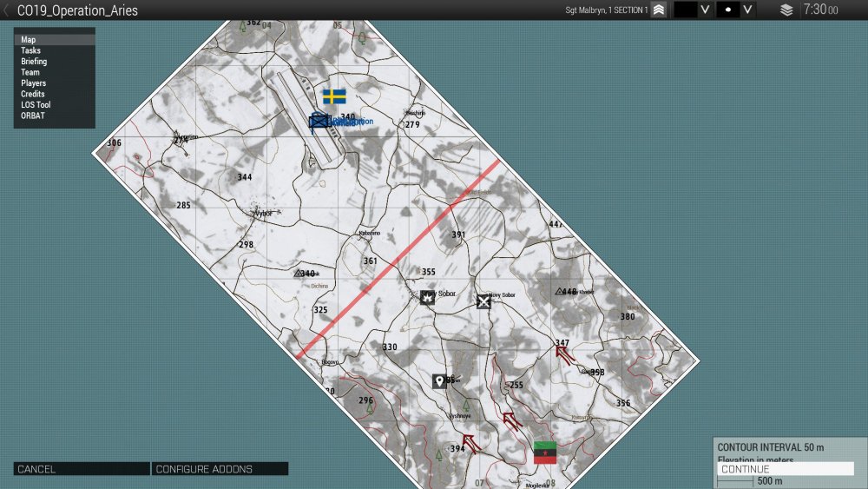Toggle the map layers/textures icon
Image resolution: width=868 pixels, height=489 pixels.
pos(786,10)
